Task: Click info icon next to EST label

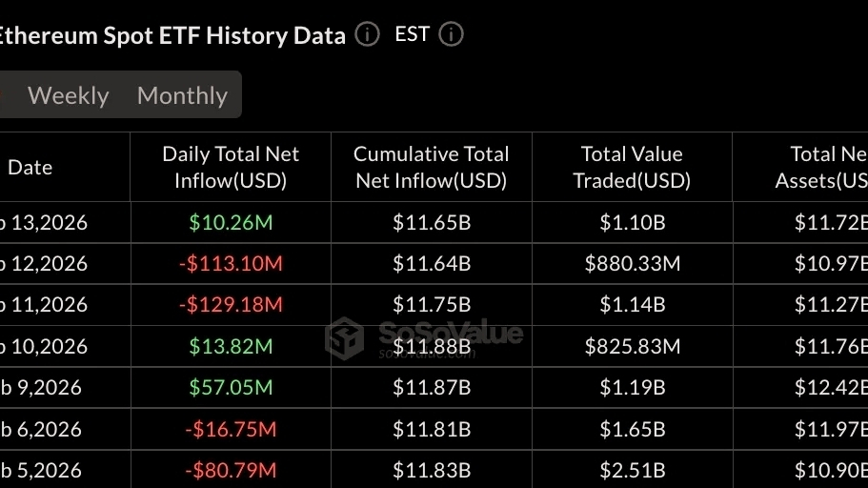Action: [451, 35]
